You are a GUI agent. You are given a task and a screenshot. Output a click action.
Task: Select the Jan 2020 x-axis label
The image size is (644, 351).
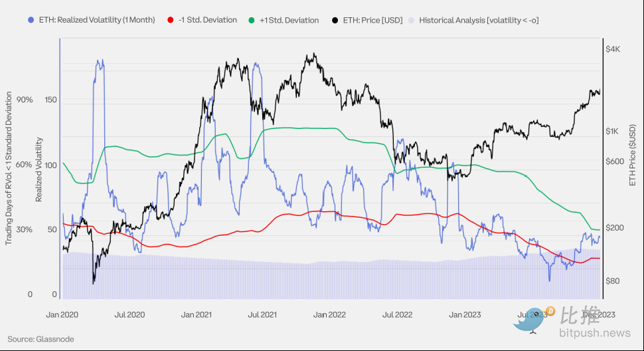click(x=63, y=314)
